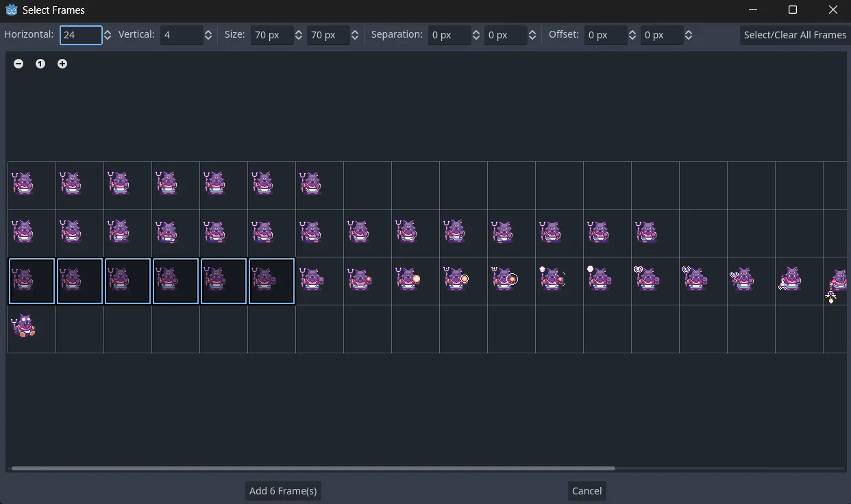
Task: Click the second Separation field's stepper arrows
Action: click(532, 35)
